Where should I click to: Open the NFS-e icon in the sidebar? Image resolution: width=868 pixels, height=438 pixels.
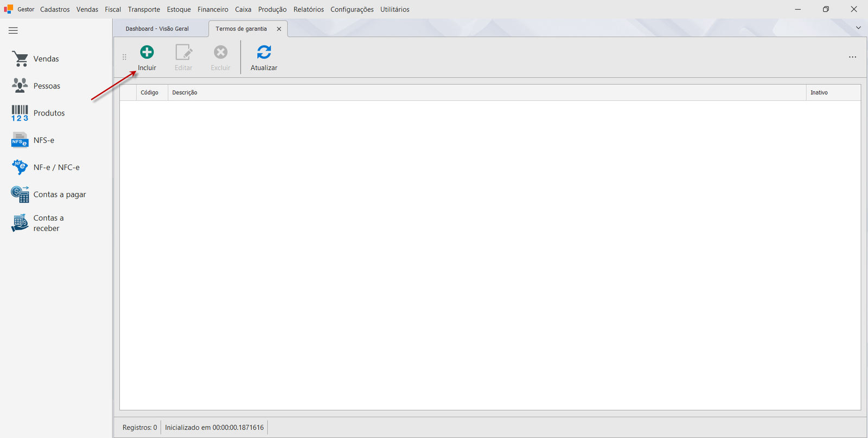coord(20,140)
